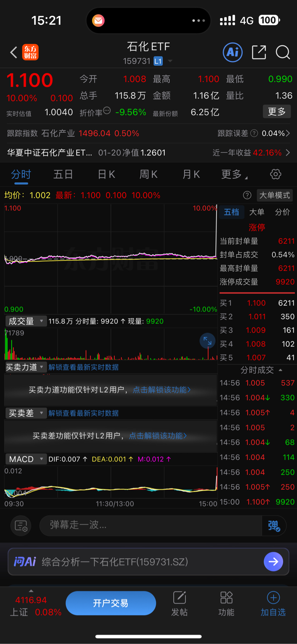
Task: Click 解锁查看最新实时数据 beside 买卖力道
Action: coord(84,367)
